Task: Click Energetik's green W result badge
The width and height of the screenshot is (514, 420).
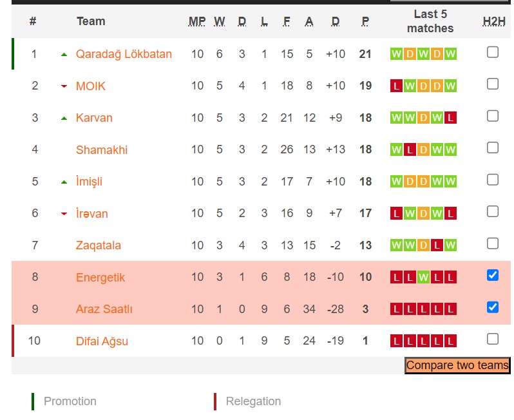Action: tap(423, 278)
